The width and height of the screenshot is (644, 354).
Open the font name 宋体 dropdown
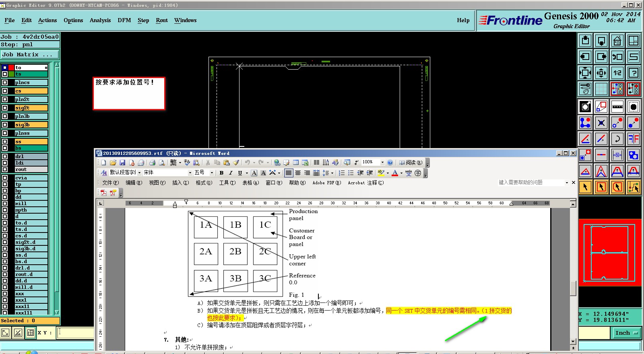coord(190,173)
